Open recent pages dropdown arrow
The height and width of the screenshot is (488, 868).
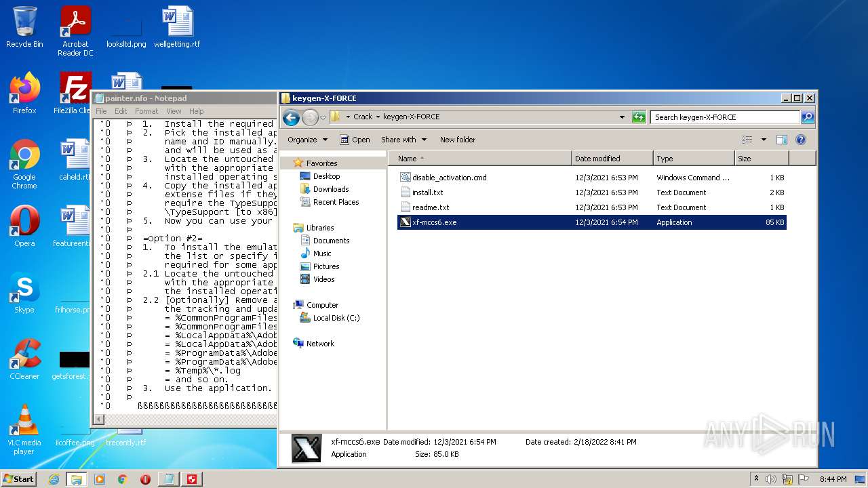point(323,117)
